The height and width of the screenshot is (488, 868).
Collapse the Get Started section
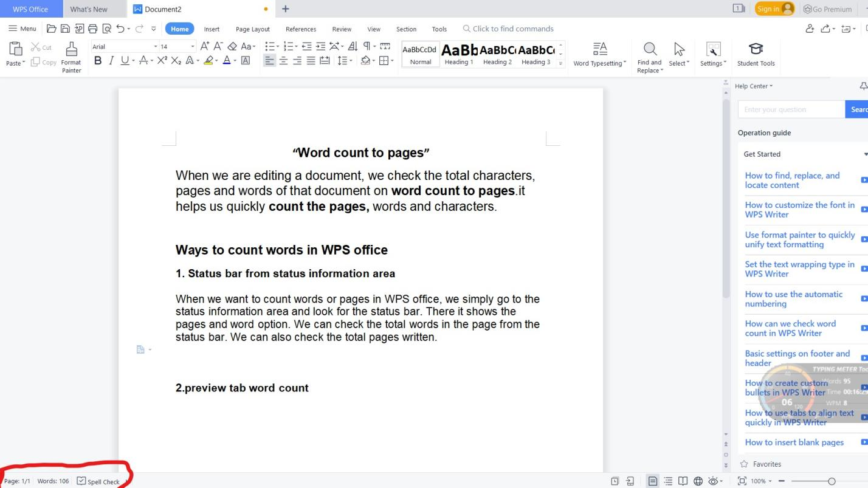(x=866, y=154)
